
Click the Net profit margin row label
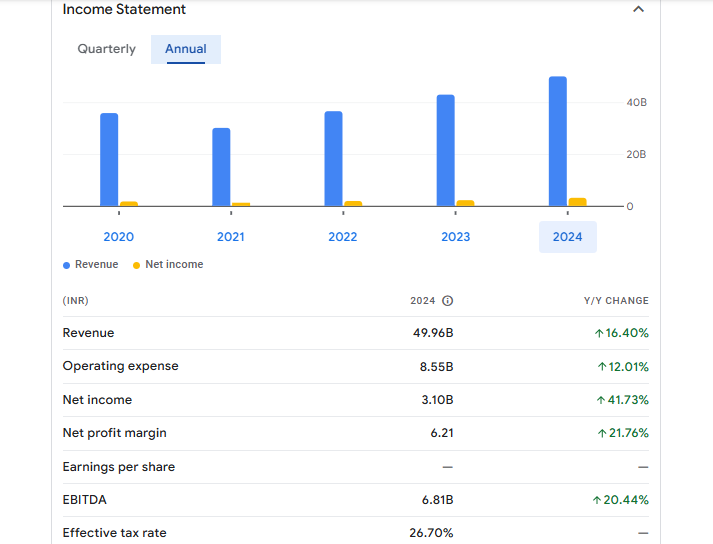[x=115, y=433]
